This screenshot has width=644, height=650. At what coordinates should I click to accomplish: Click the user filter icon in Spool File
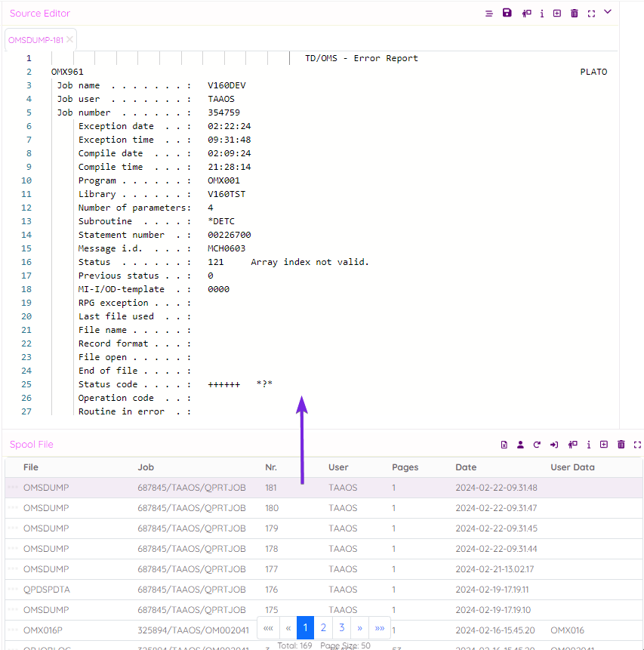coord(520,445)
